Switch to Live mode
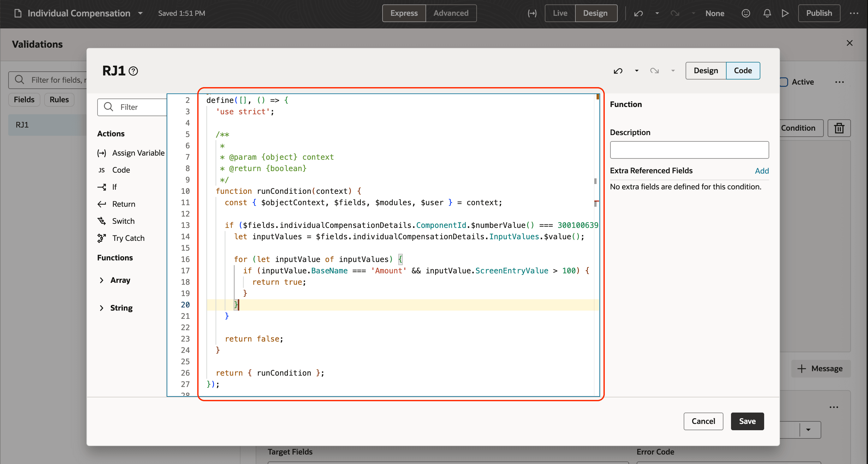 [560, 13]
